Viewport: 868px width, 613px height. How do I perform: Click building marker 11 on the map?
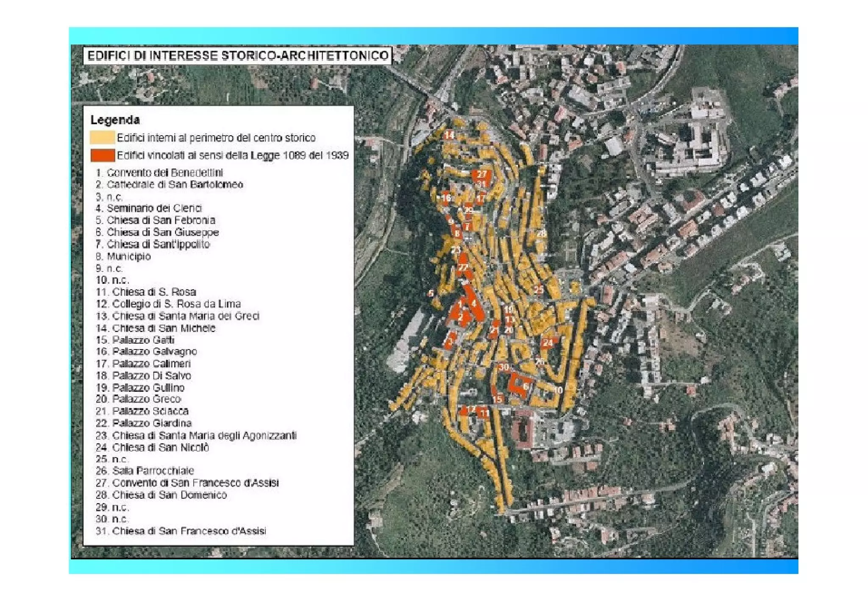(484, 413)
